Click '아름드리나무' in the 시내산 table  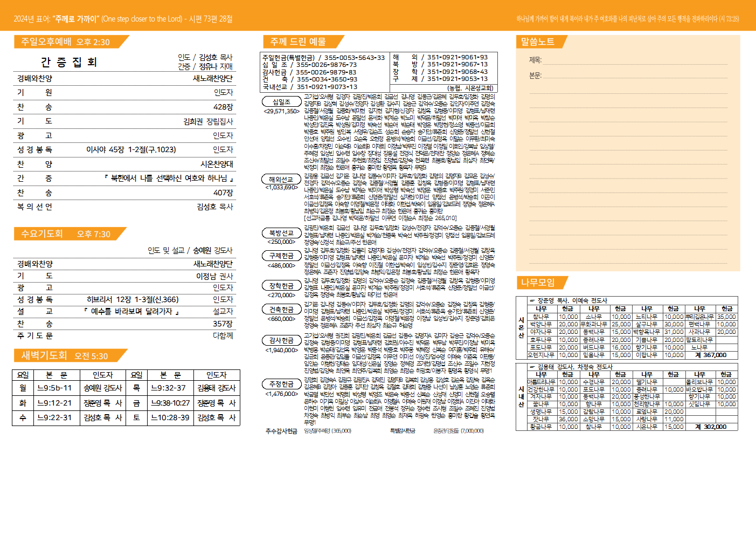[541, 382]
